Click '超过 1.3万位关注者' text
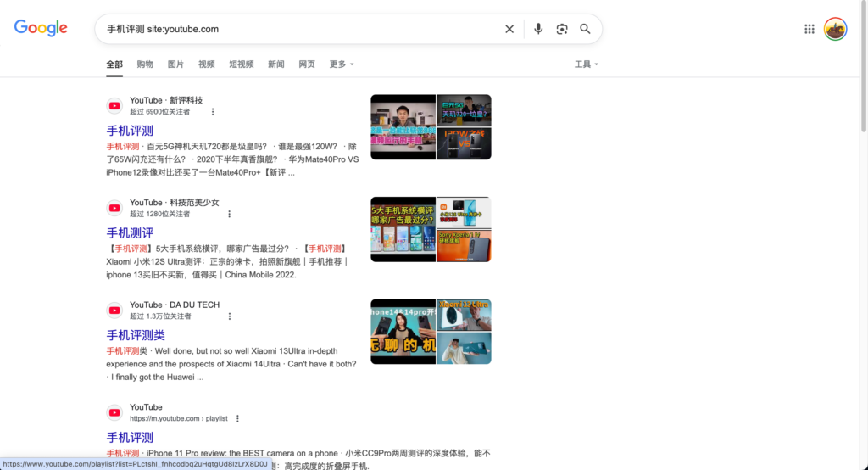Image resolution: width=868 pixels, height=470 pixels. [x=160, y=316]
